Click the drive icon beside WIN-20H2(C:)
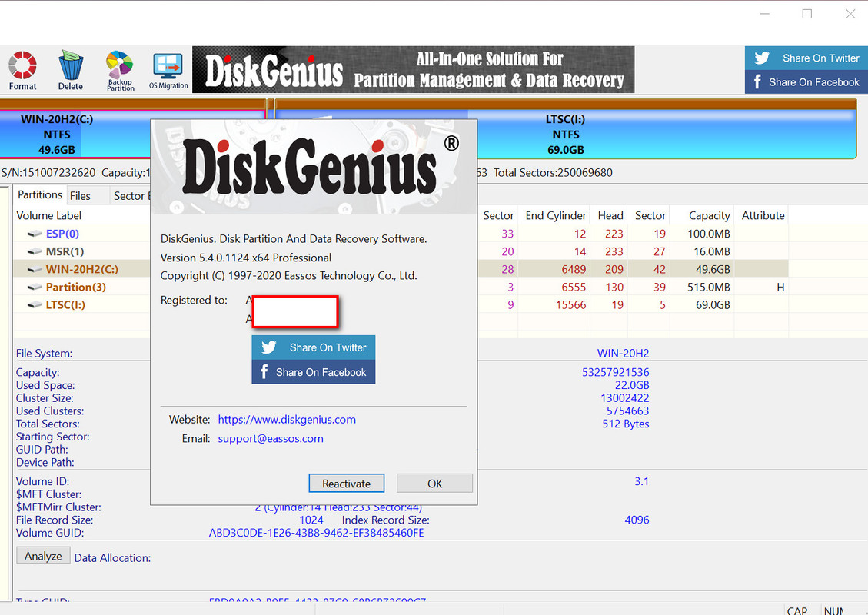The image size is (868, 615). (35, 269)
